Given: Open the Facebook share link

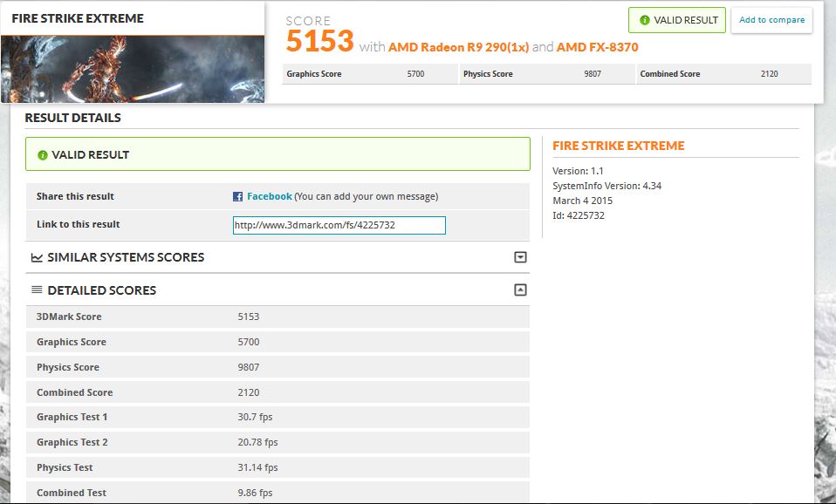Looking at the screenshot, I should point(270,196).
